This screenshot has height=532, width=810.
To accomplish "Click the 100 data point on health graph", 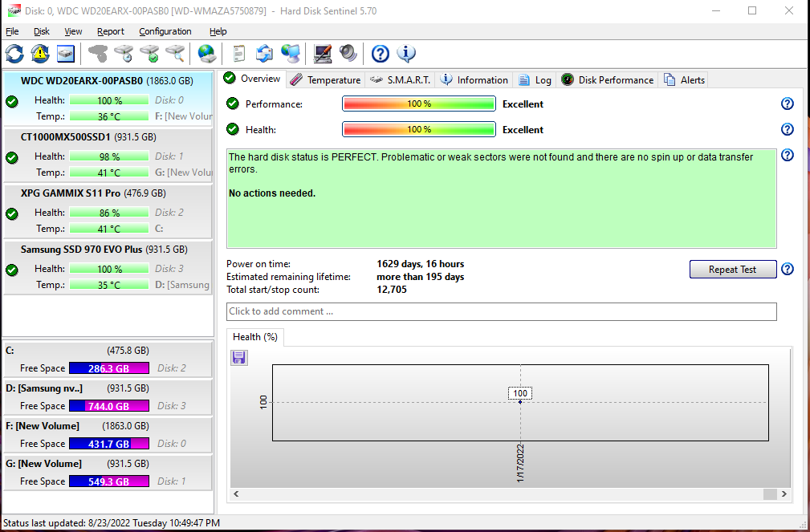I will 520,402.
